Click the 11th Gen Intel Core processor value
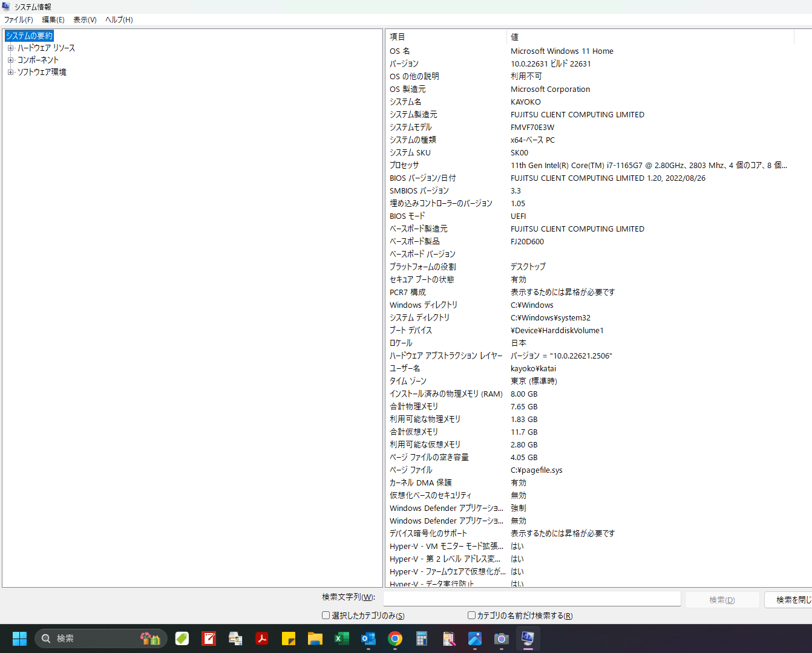The height and width of the screenshot is (653, 812). click(x=649, y=165)
